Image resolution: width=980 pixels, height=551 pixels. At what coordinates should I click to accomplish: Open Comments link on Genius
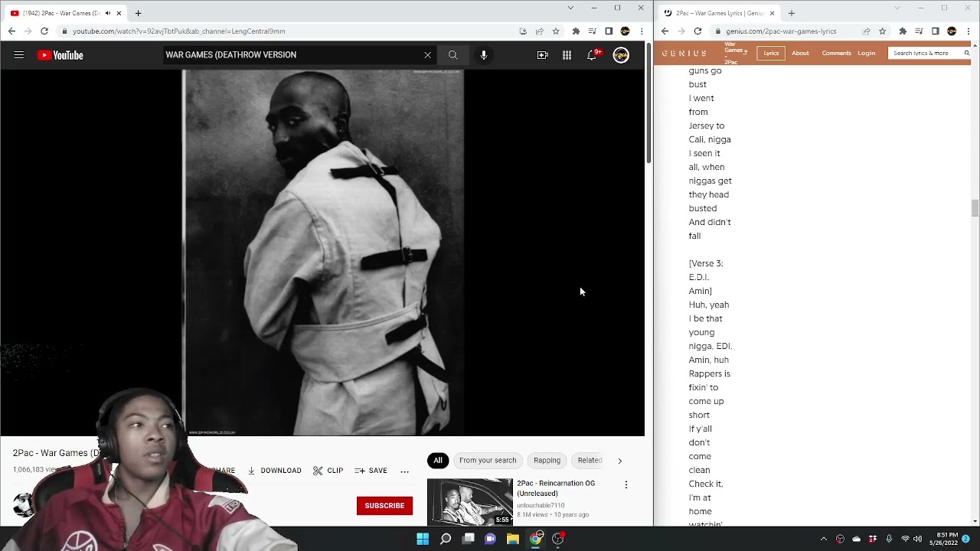click(x=836, y=53)
